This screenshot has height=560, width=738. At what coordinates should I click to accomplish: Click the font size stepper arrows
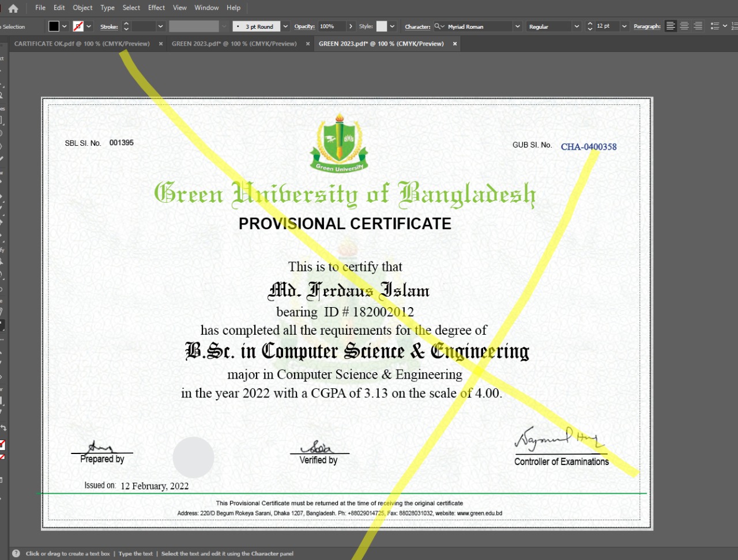tap(590, 27)
